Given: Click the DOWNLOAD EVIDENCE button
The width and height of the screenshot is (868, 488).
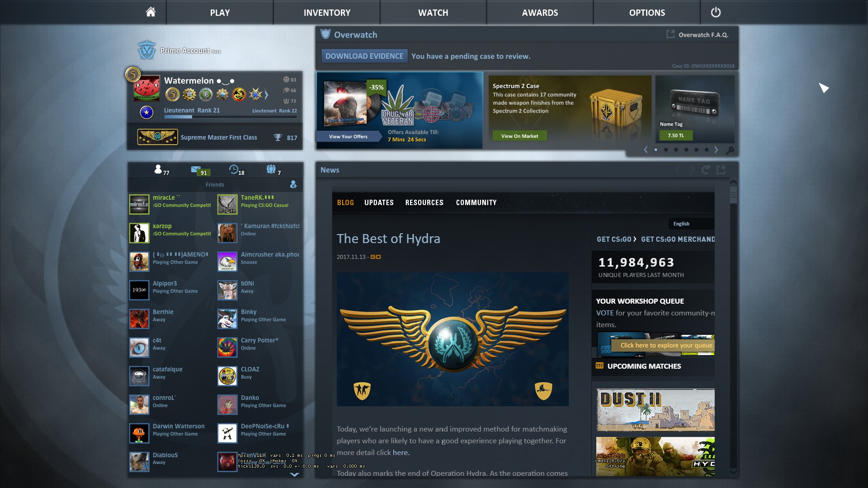Looking at the screenshot, I should 364,56.
